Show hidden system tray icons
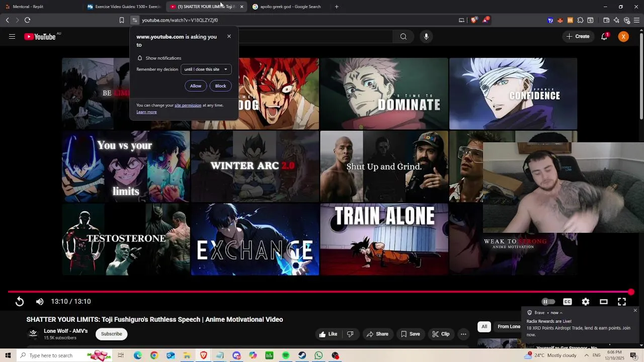Image resolution: width=644 pixels, height=362 pixels. 586,355
